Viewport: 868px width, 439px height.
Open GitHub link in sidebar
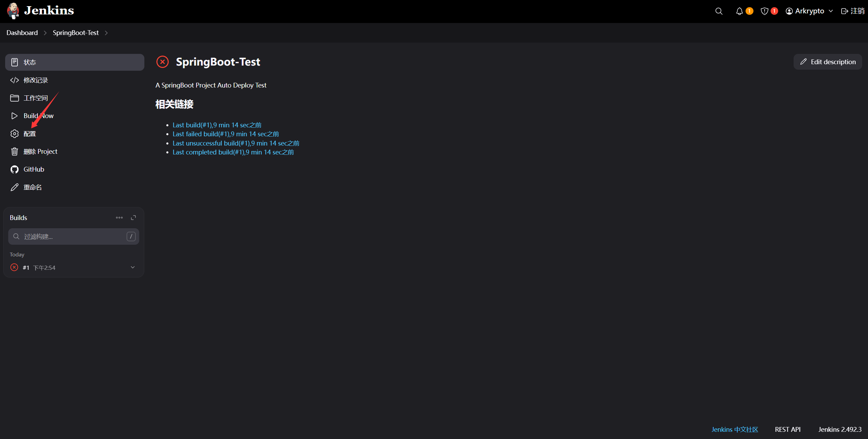point(34,169)
